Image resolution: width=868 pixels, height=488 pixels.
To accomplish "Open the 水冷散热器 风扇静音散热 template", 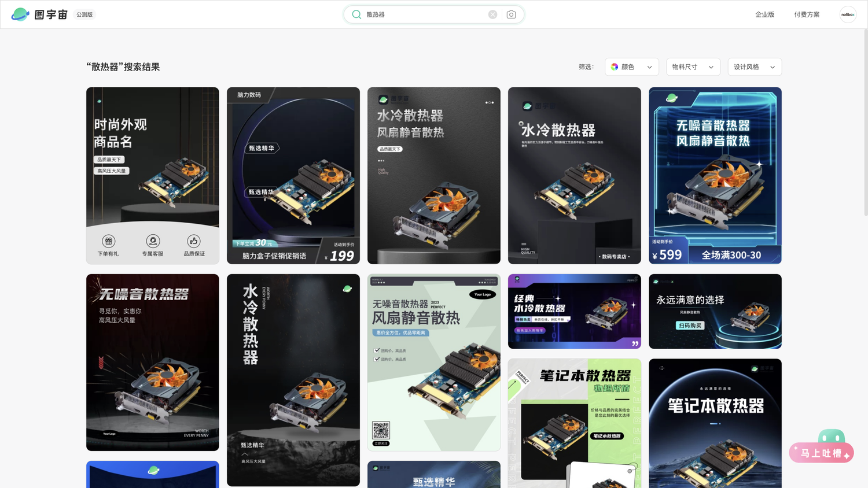I will (x=434, y=176).
